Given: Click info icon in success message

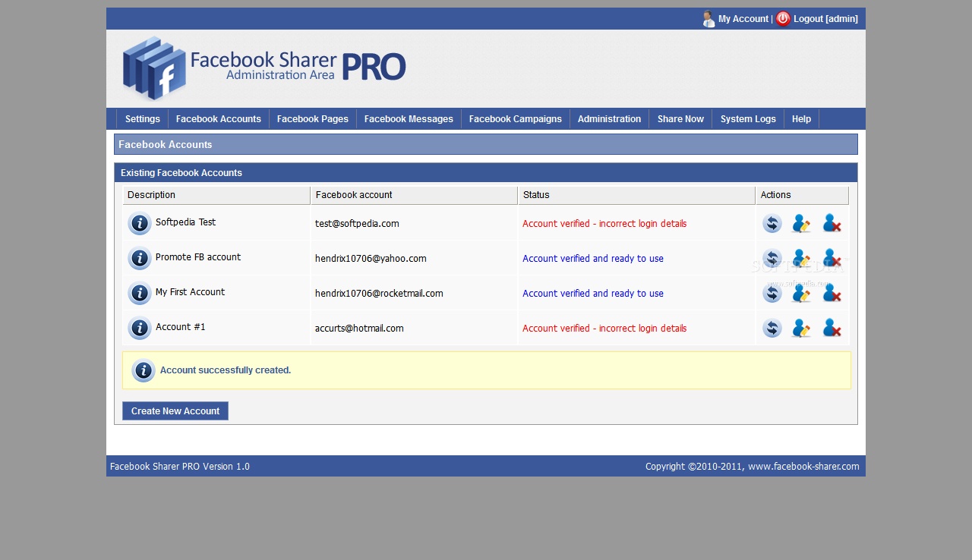Looking at the screenshot, I should [144, 370].
